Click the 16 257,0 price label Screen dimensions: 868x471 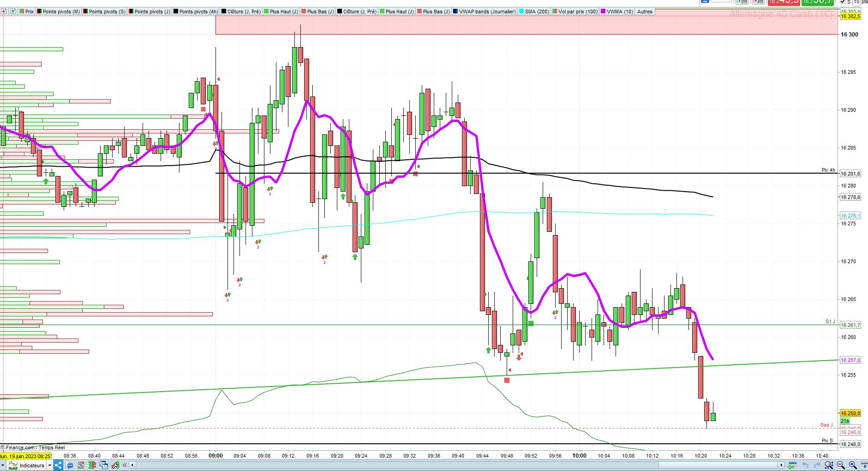click(850, 360)
